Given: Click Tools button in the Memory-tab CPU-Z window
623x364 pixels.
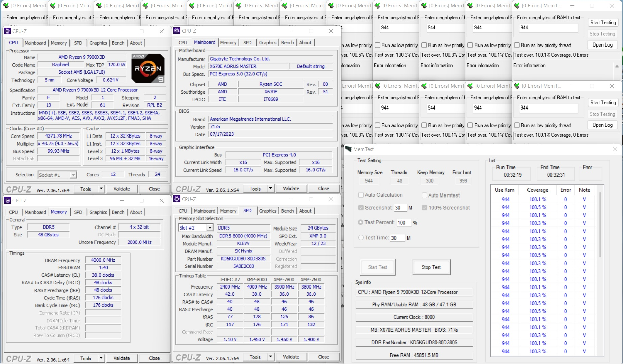Looking at the screenshot, I should tap(85, 358).
